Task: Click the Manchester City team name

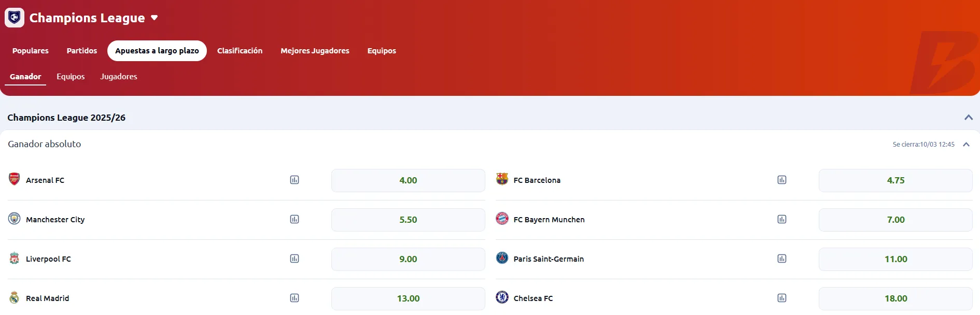Action: [x=55, y=220]
